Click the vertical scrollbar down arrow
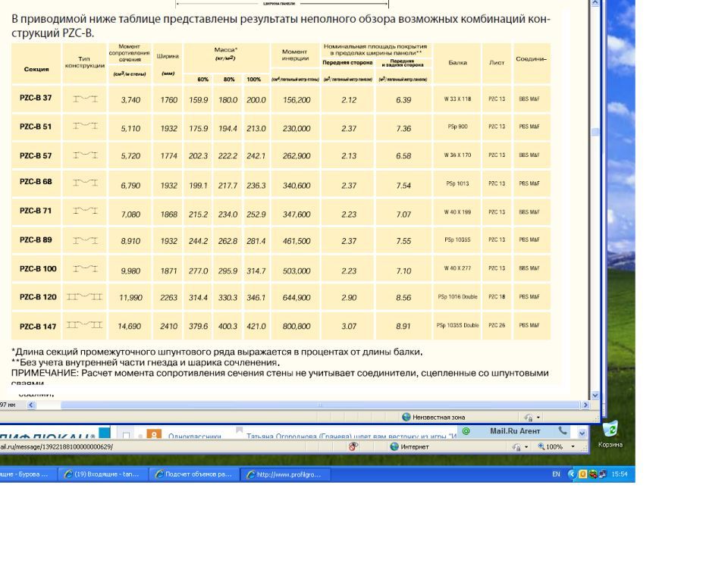This screenshot has width=728, height=582. 595,395
